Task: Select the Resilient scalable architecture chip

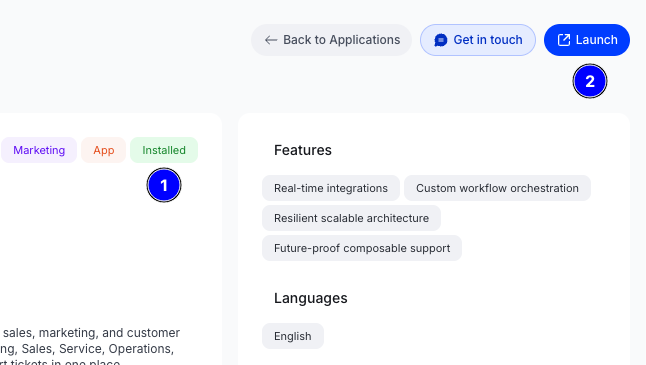Action: coord(351,218)
